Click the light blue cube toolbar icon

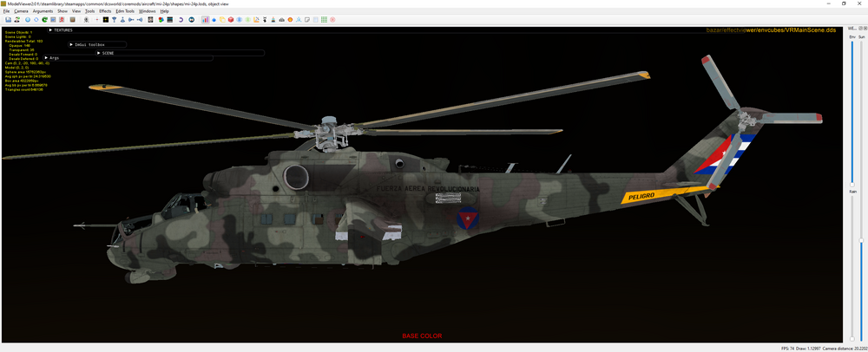[x=240, y=19]
